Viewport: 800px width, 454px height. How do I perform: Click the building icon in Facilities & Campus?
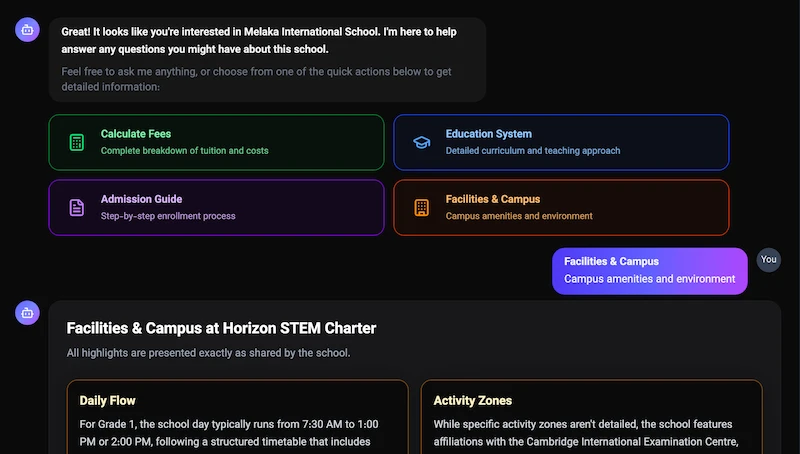[422, 207]
